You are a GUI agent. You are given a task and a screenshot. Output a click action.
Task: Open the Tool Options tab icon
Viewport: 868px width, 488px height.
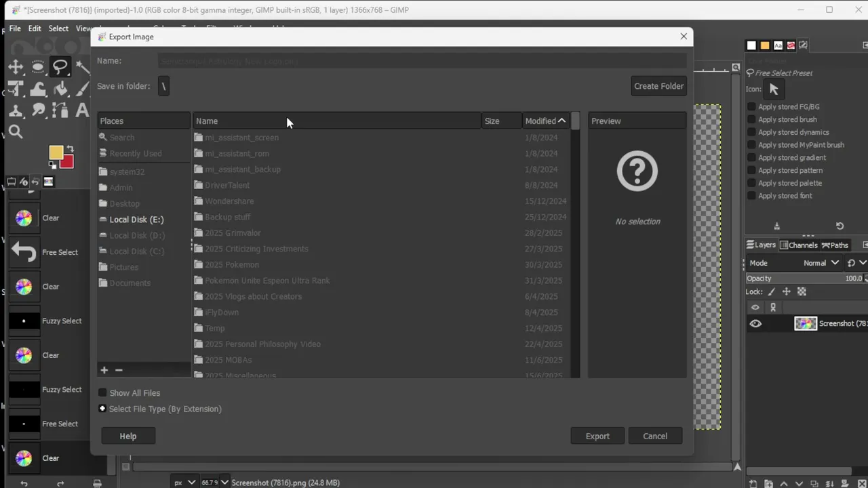click(12, 182)
